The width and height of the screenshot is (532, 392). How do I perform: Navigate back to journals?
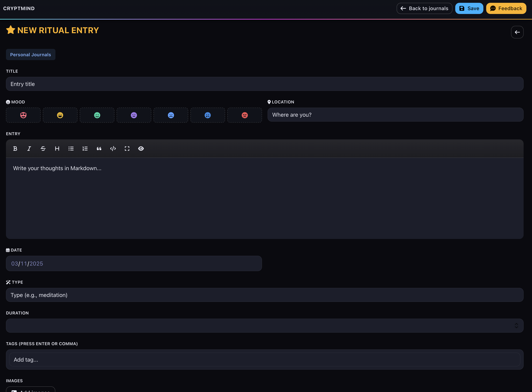[x=424, y=8]
